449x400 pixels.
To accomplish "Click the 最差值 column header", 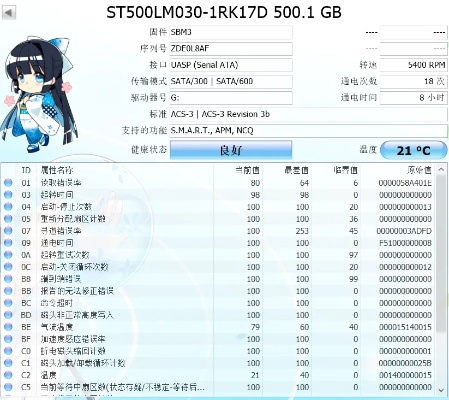I will pyautogui.click(x=296, y=170).
